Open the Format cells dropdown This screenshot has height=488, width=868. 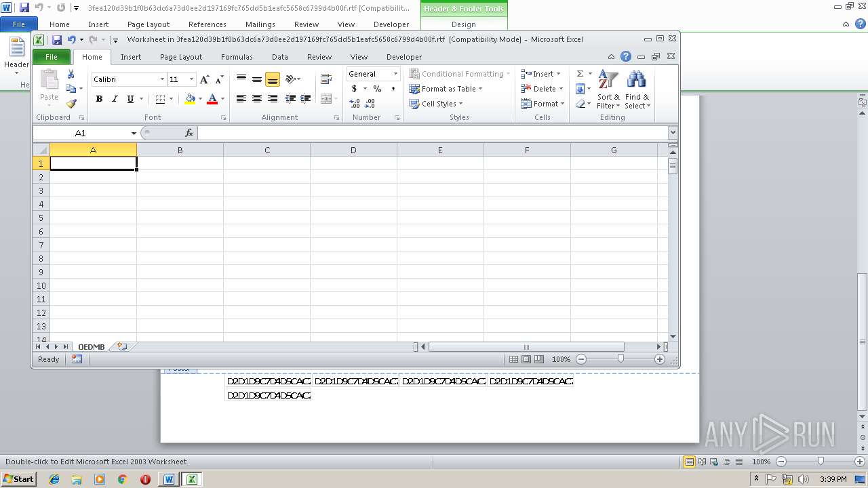coord(564,104)
